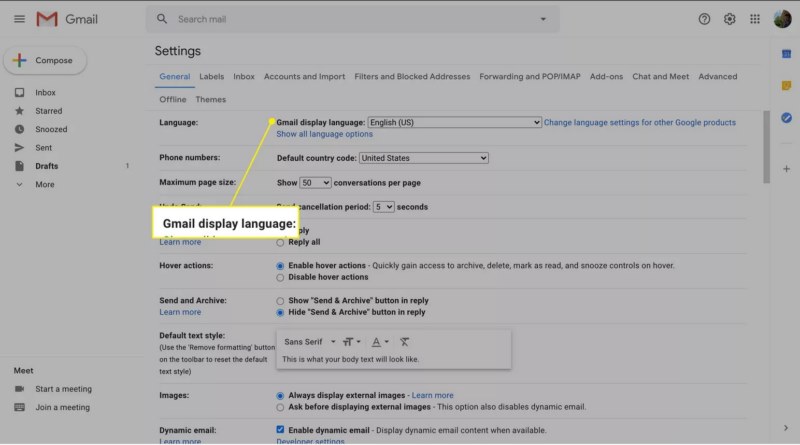Select Ask before displaying external images
Viewport: 800px width, 445px height.
point(280,407)
